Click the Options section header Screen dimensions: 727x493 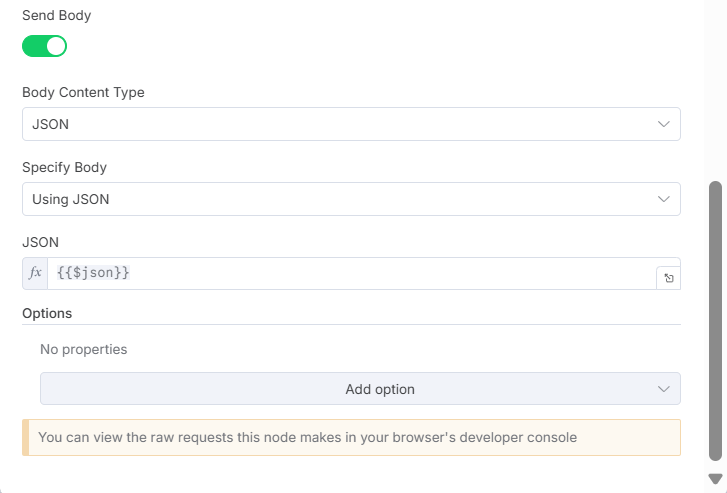[47, 313]
